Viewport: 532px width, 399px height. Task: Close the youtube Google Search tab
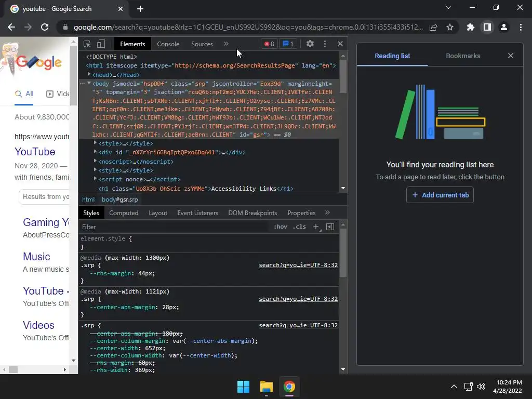tap(120, 9)
